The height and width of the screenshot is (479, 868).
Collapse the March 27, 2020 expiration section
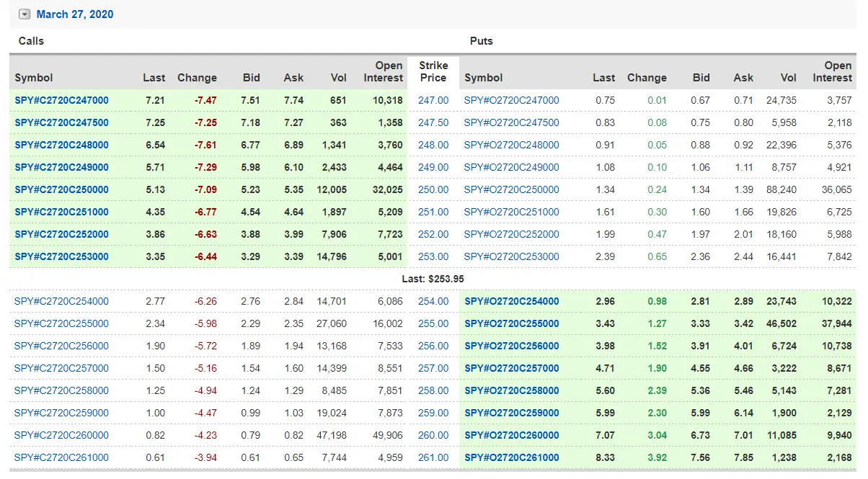click(25, 14)
